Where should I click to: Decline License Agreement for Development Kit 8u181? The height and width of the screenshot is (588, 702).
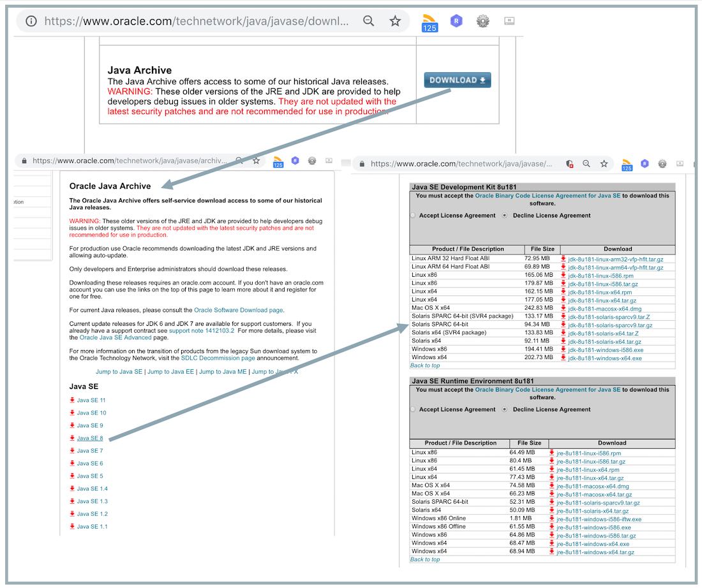(505, 216)
